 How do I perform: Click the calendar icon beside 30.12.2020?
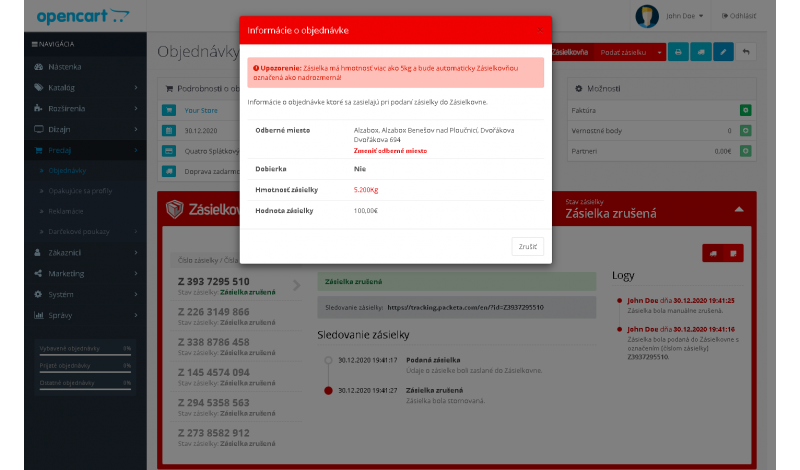tap(169, 131)
